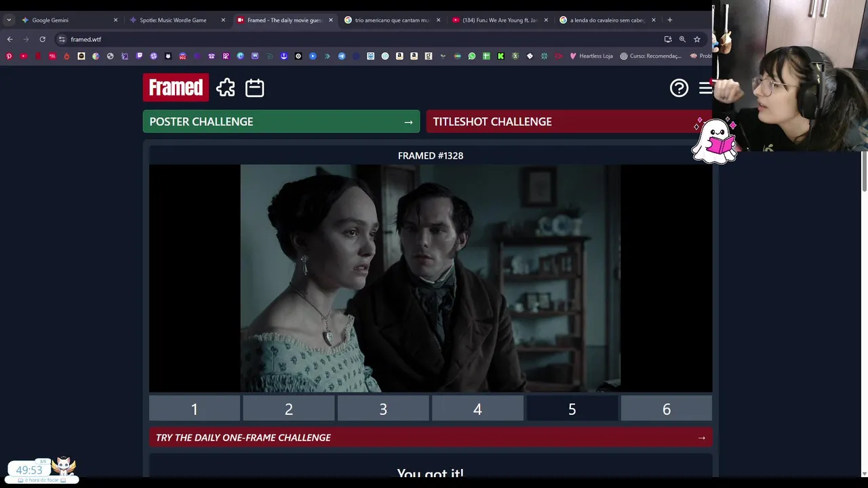Show frame 5
Image resolution: width=868 pixels, height=488 pixels.
pos(572,409)
